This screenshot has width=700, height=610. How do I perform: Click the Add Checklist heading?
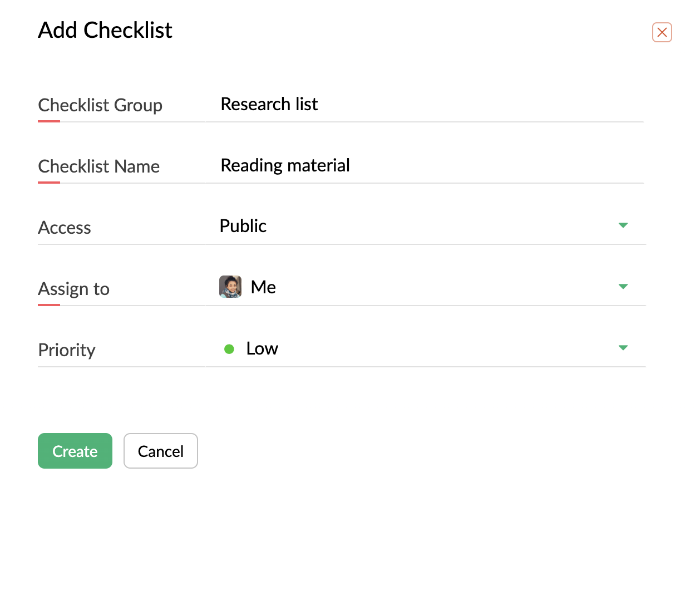point(105,30)
